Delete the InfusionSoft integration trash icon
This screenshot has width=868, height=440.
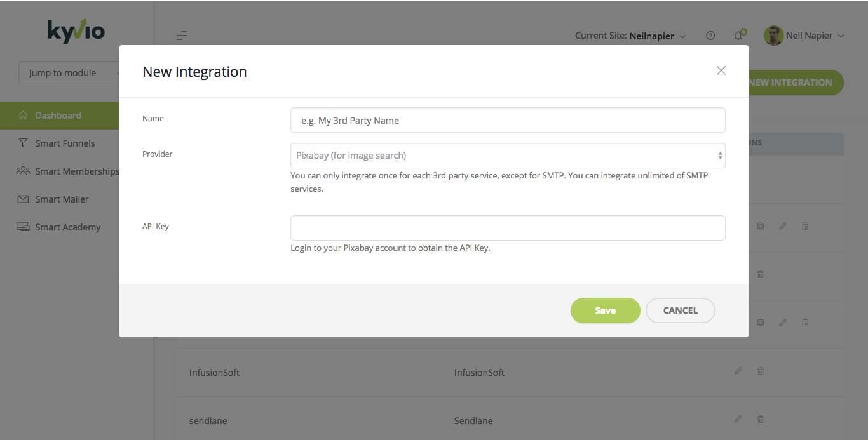pyautogui.click(x=761, y=371)
